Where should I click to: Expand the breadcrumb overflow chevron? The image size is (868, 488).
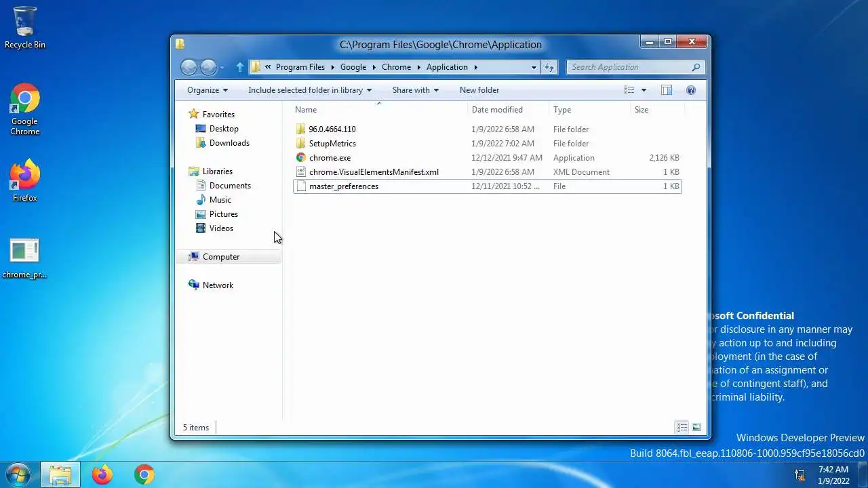(x=269, y=67)
